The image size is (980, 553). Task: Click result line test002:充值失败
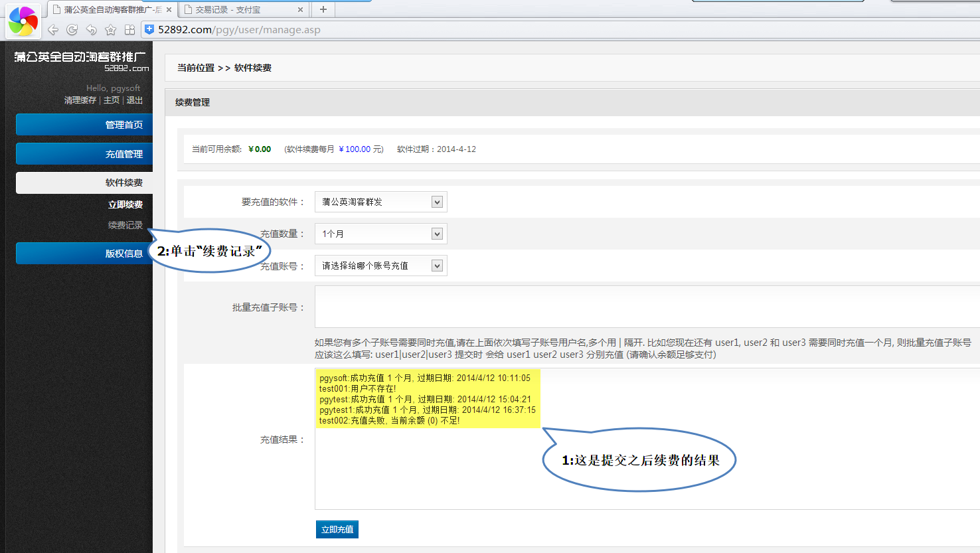(x=390, y=420)
